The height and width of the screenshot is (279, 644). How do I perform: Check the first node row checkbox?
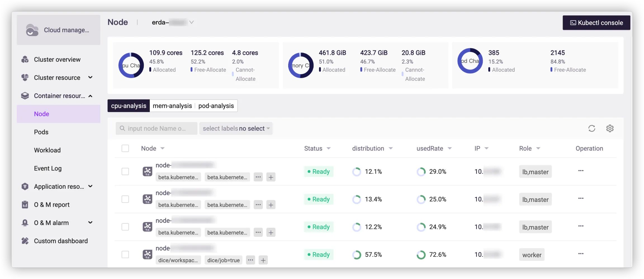click(x=125, y=171)
